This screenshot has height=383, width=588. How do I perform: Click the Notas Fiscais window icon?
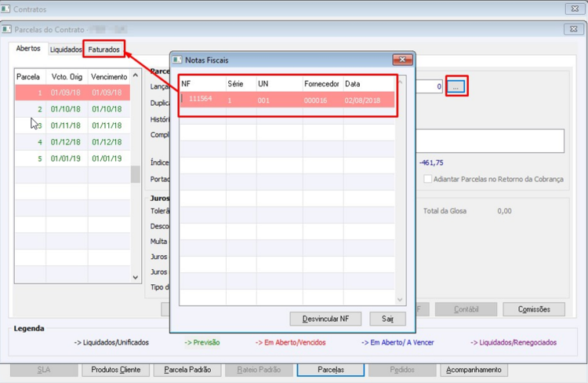point(177,60)
